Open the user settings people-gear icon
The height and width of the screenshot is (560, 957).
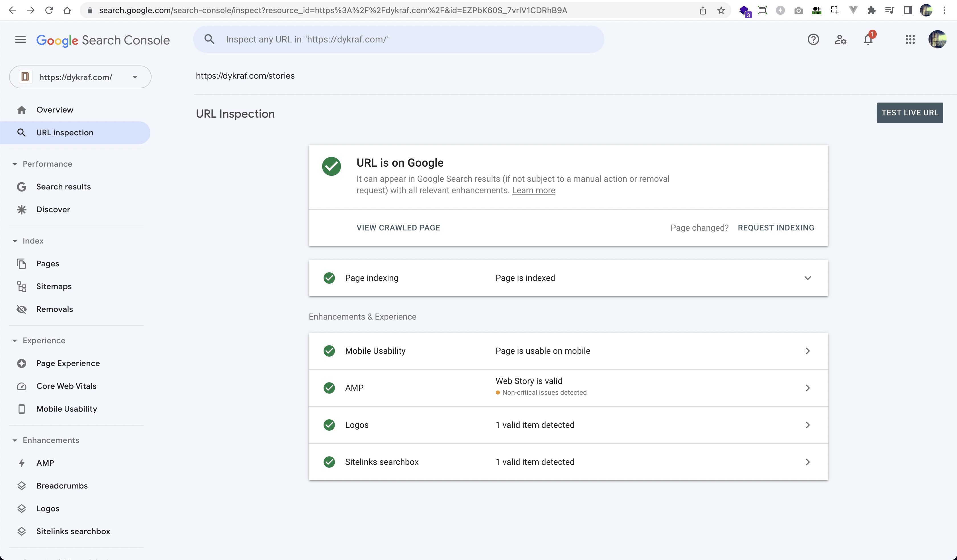coord(841,40)
